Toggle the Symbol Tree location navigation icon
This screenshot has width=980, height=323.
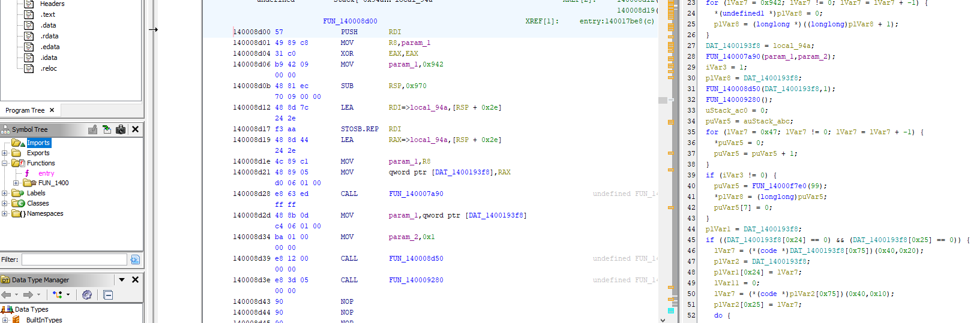pyautogui.click(x=106, y=129)
